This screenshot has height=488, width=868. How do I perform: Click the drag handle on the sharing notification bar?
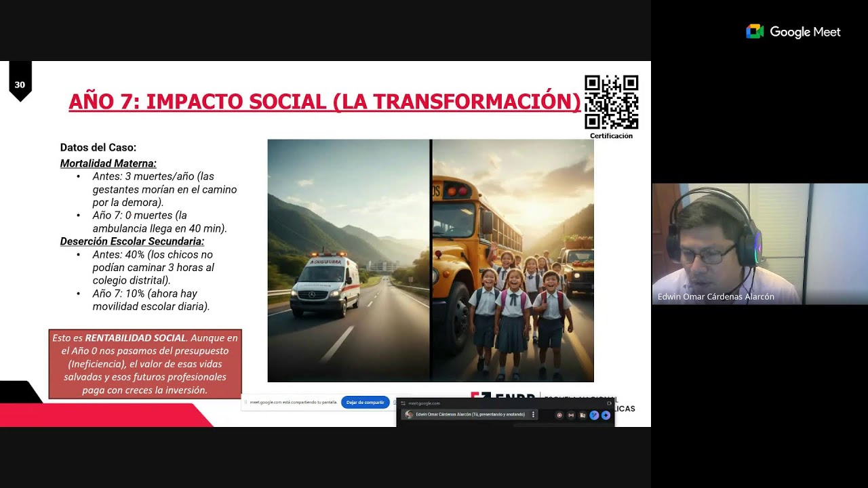point(245,402)
